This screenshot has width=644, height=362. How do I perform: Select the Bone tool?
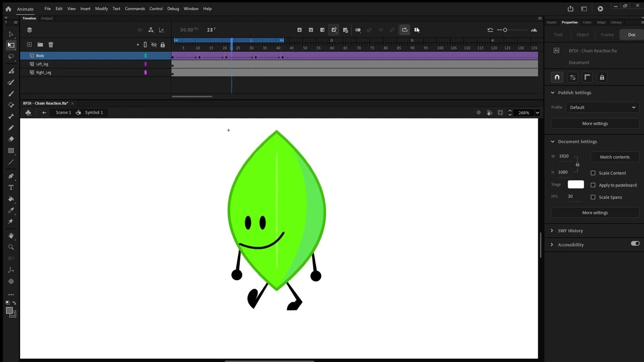pyautogui.click(x=11, y=116)
